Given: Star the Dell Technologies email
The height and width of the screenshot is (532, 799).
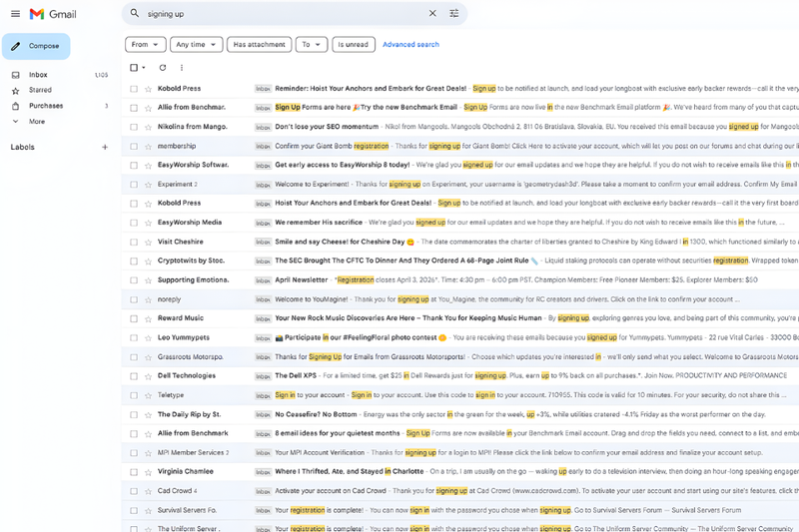Looking at the screenshot, I should (148, 376).
